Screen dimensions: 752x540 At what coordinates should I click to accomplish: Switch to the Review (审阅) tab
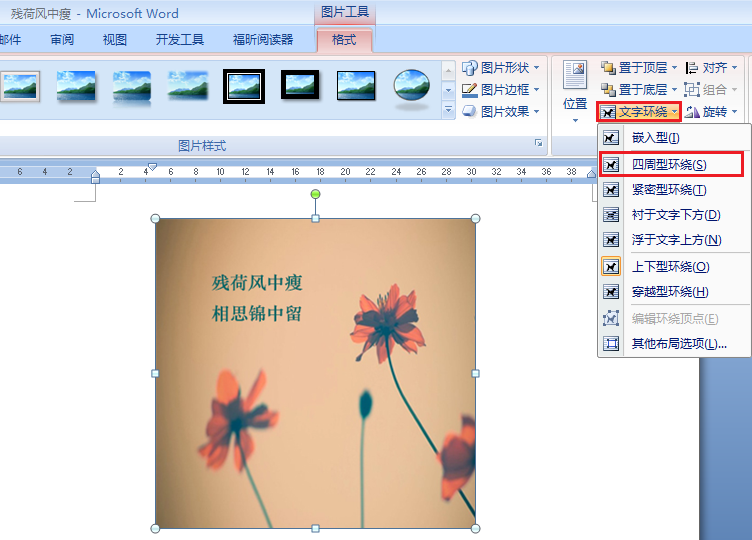(62, 40)
